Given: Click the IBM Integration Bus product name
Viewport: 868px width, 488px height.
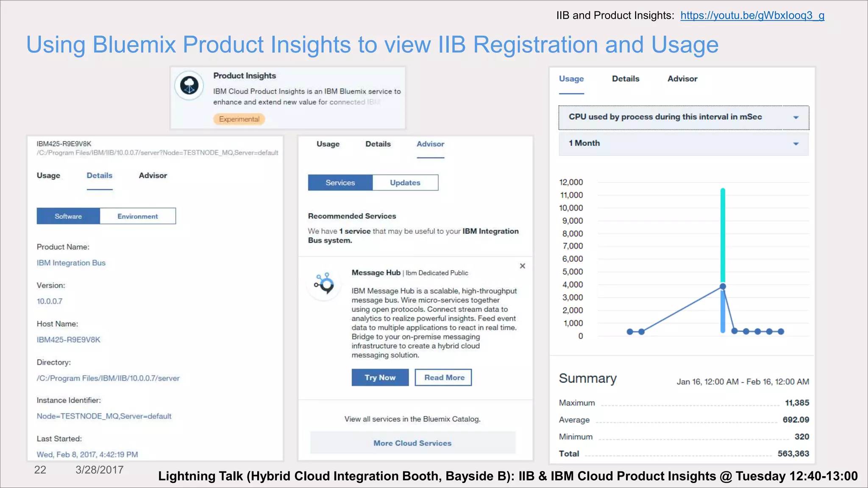Looking at the screenshot, I should tap(71, 263).
